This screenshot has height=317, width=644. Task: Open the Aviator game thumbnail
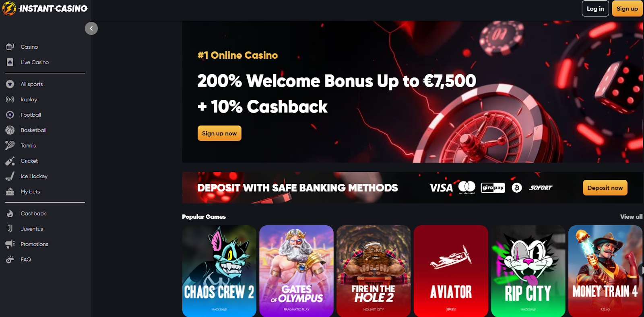(451, 271)
